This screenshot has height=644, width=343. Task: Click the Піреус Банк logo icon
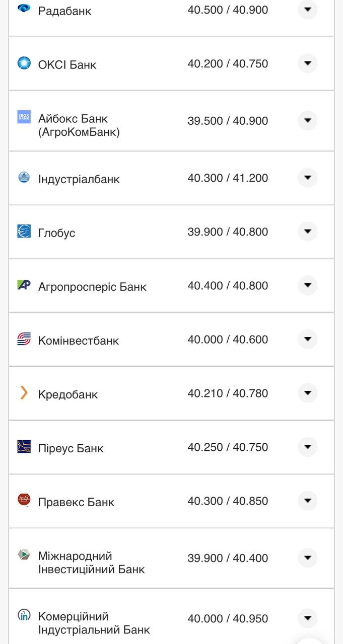tap(24, 446)
